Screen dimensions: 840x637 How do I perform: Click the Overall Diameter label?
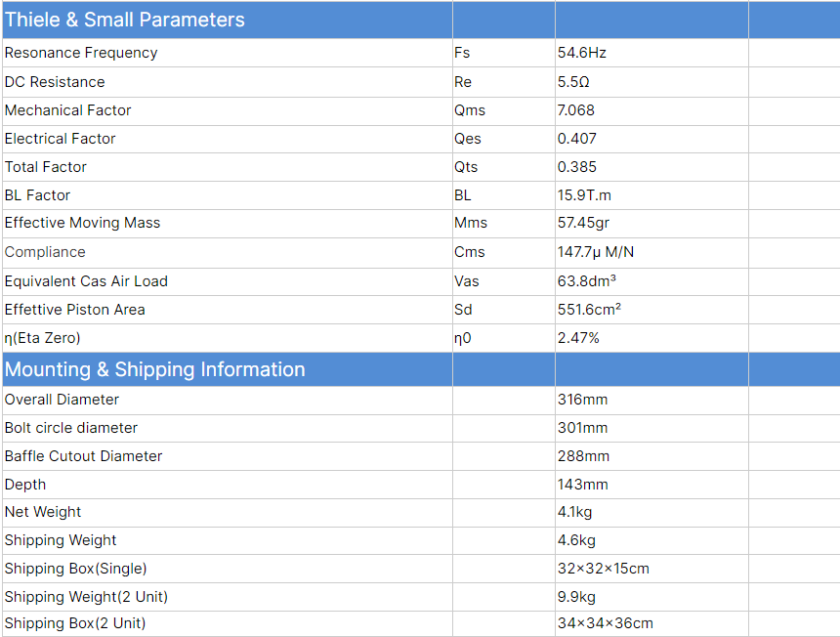62,400
